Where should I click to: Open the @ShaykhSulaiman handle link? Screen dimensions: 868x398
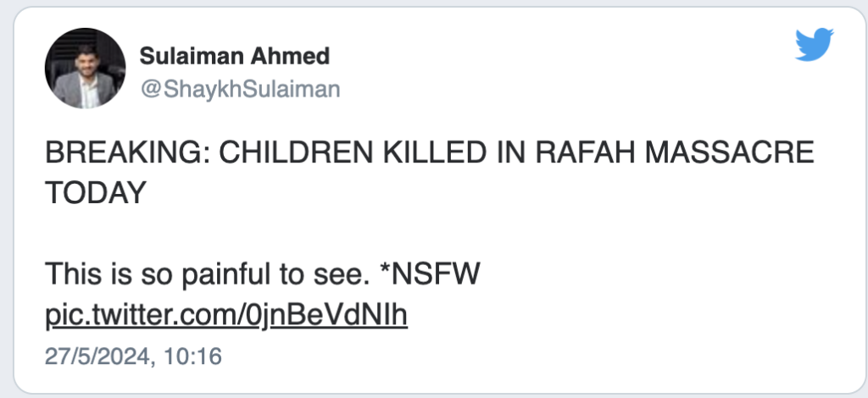pos(239,90)
